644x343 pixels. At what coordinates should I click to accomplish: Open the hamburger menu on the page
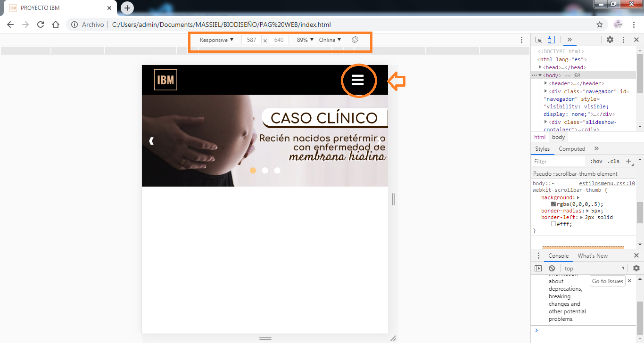point(358,80)
